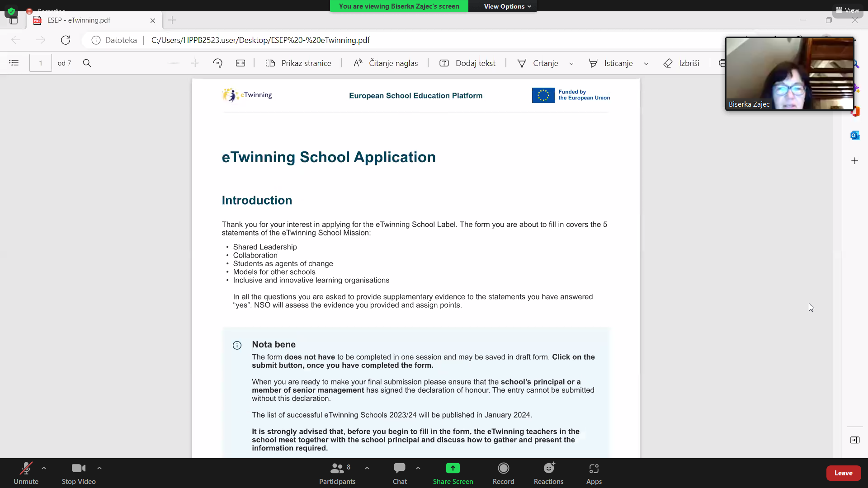The height and width of the screenshot is (488, 868).
Task: Open Reactions menu
Action: click(549, 473)
